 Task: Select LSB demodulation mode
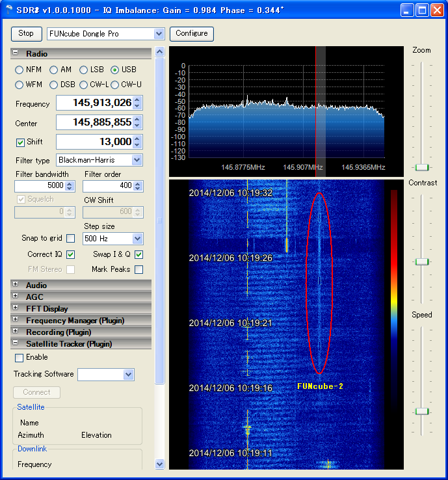(83, 70)
